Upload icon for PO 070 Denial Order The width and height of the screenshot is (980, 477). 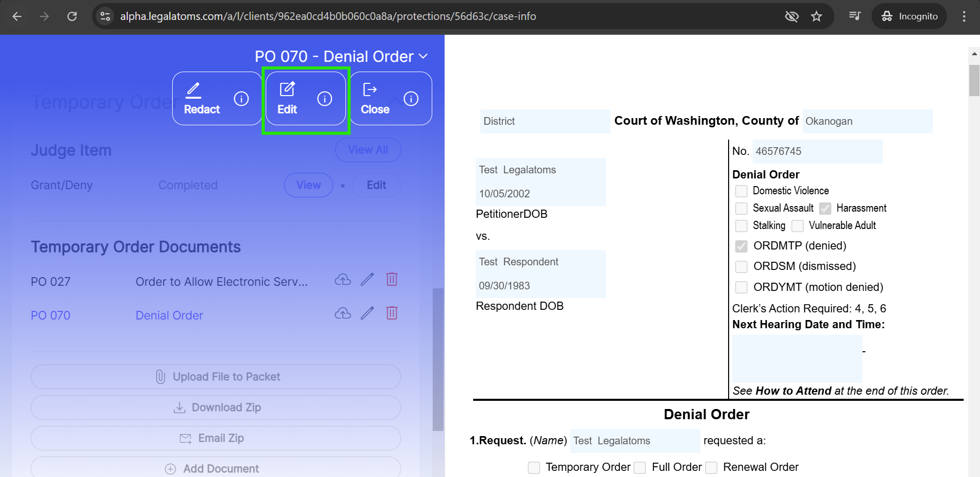point(343,313)
